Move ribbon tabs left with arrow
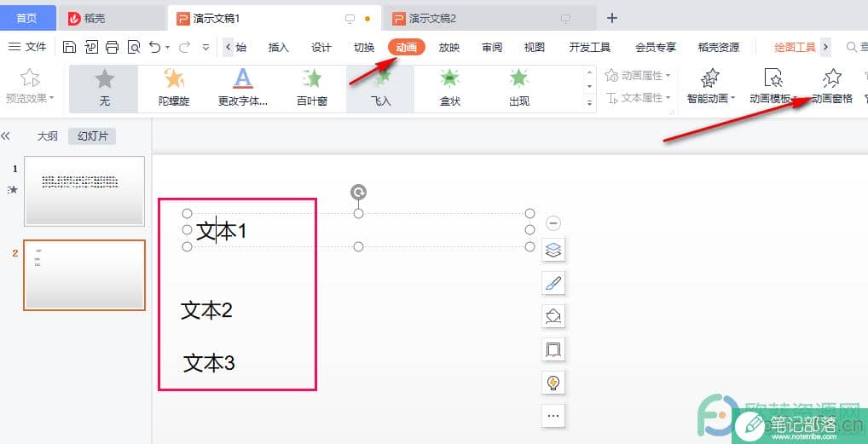 pyautogui.click(x=228, y=47)
